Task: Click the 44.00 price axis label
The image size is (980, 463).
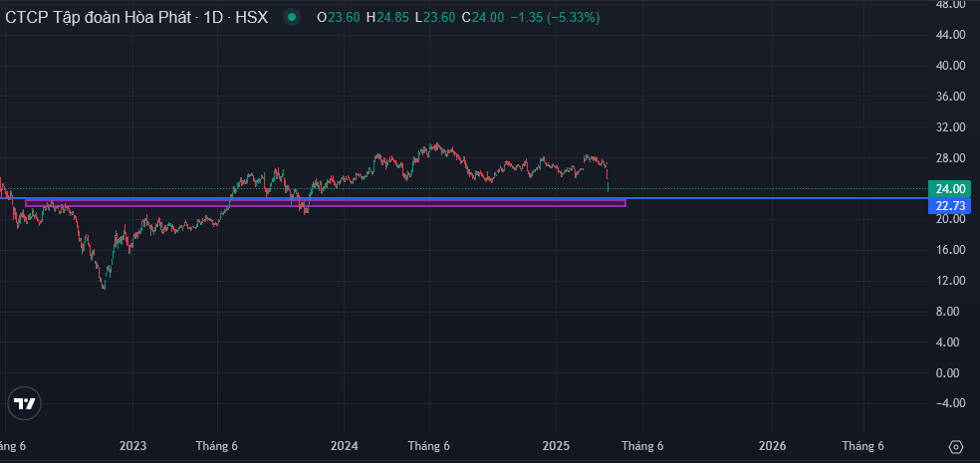Action: coord(951,35)
